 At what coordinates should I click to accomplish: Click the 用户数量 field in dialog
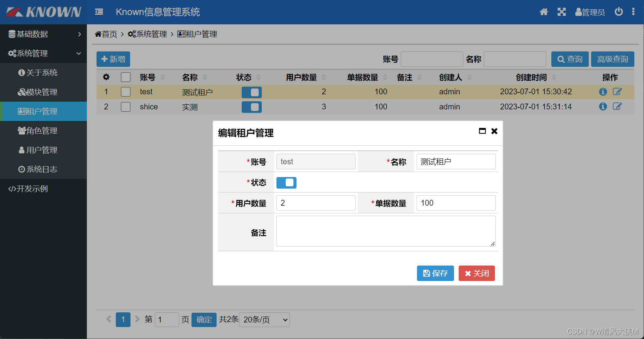[316, 203]
